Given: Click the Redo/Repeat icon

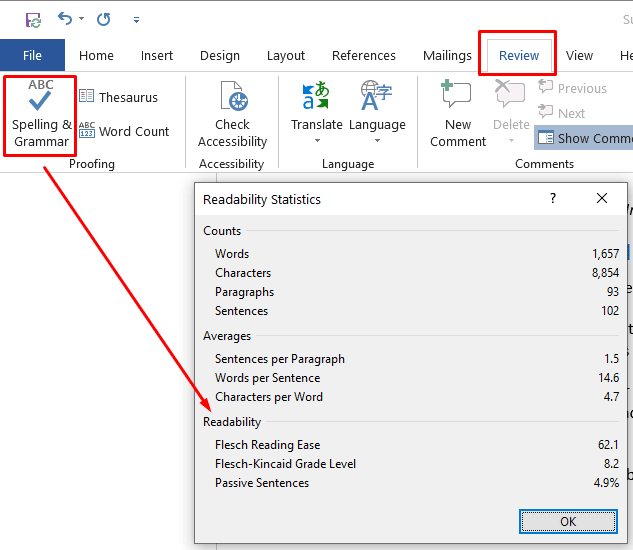Looking at the screenshot, I should pyautogui.click(x=103, y=19).
